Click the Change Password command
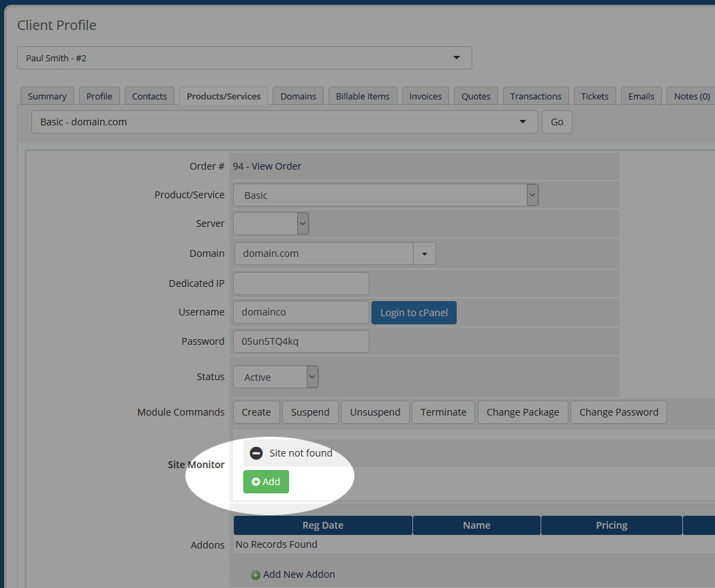 click(x=618, y=412)
